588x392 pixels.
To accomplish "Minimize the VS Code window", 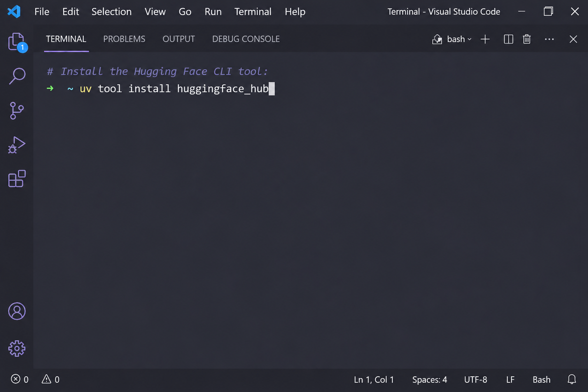I will pyautogui.click(x=522, y=12).
